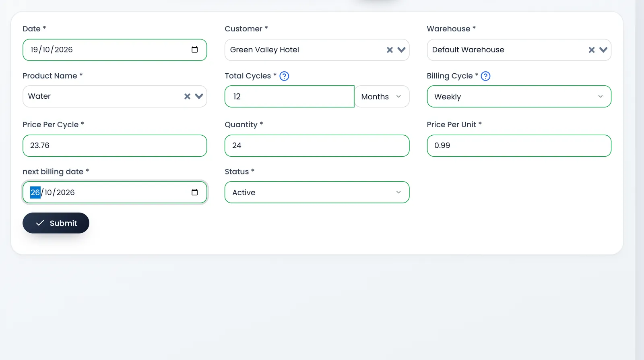The height and width of the screenshot is (360, 644).
Task: Click the Quantity label
Action: click(x=244, y=124)
